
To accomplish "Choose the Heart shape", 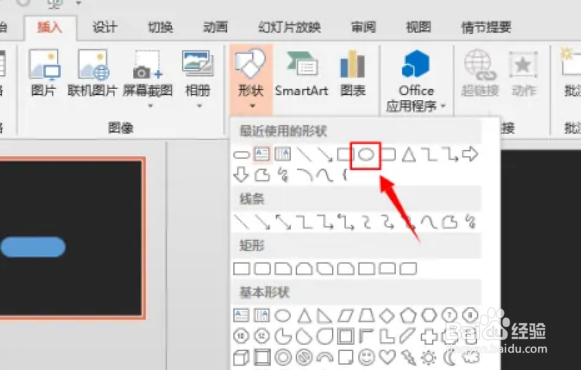I will (387, 357).
